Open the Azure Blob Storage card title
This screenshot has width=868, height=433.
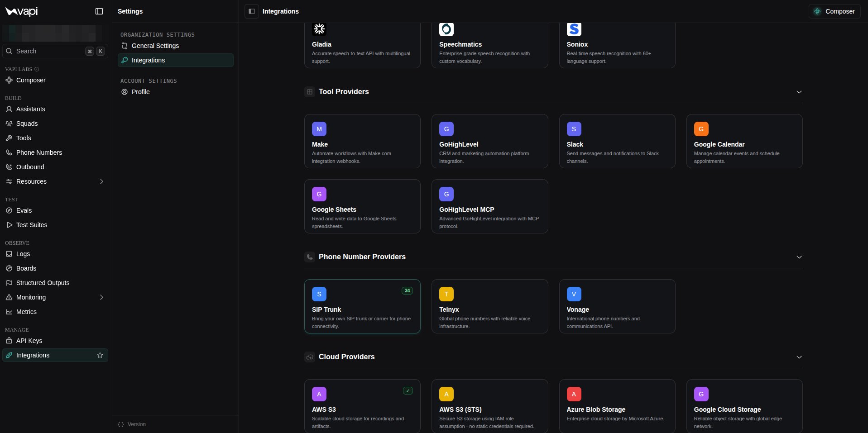coord(596,409)
